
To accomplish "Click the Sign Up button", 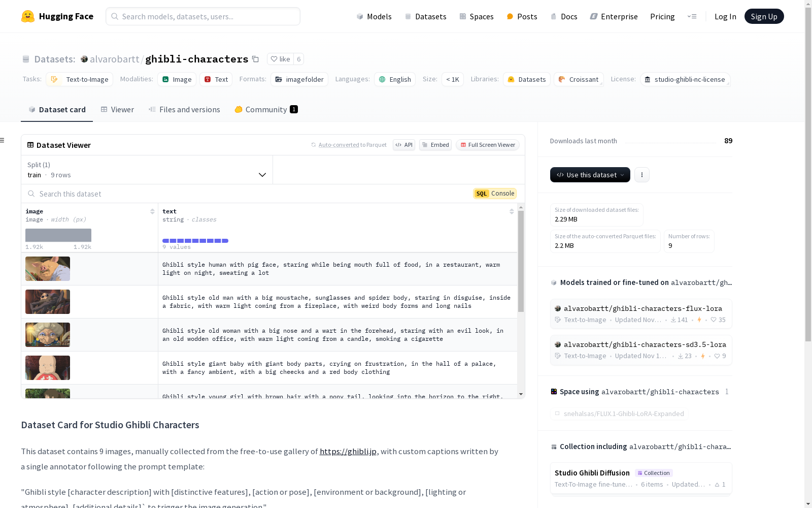I will (x=764, y=16).
